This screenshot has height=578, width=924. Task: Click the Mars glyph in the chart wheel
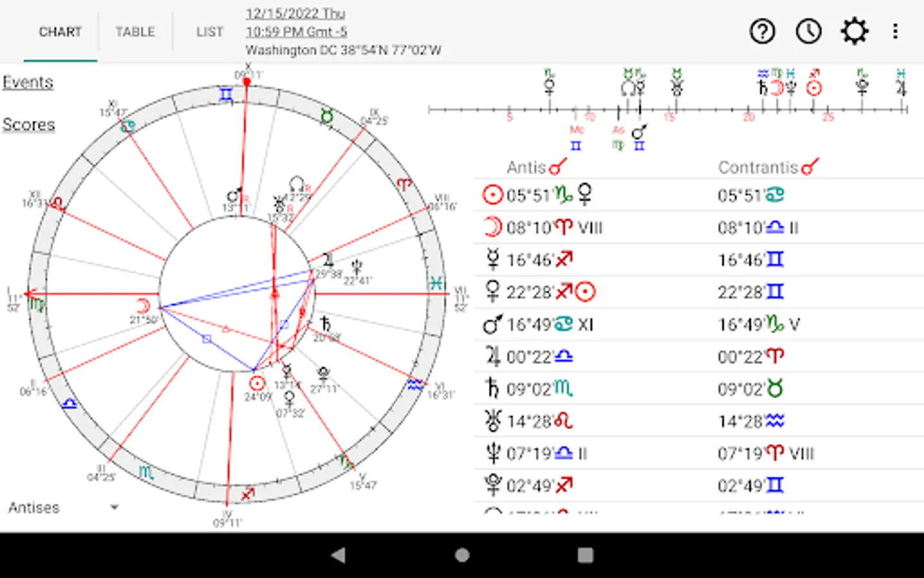coord(235,195)
